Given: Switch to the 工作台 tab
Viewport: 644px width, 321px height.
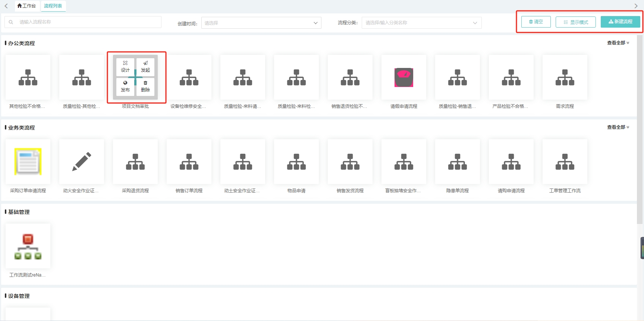Looking at the screenshot, I should 26,6.
